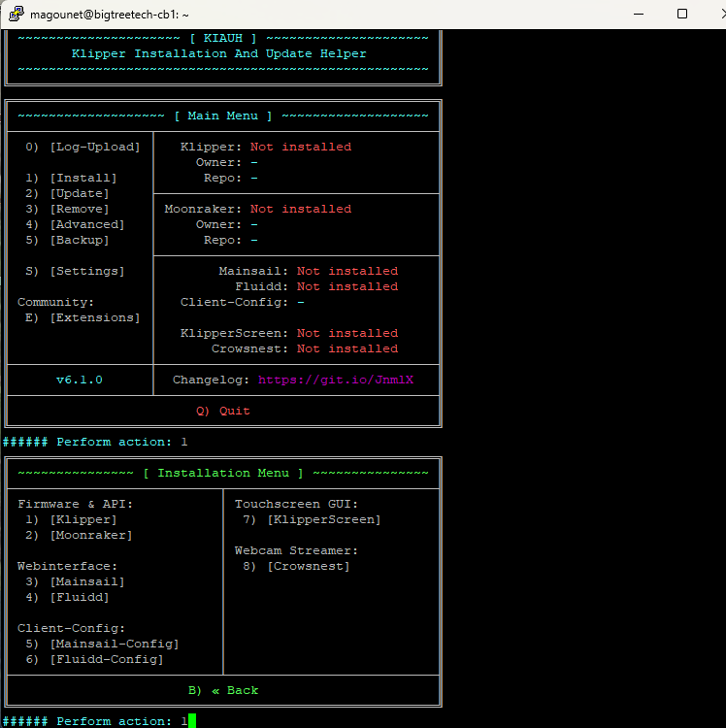
Task: Click the v6.1.0 version text
Action: pos(80,380)
